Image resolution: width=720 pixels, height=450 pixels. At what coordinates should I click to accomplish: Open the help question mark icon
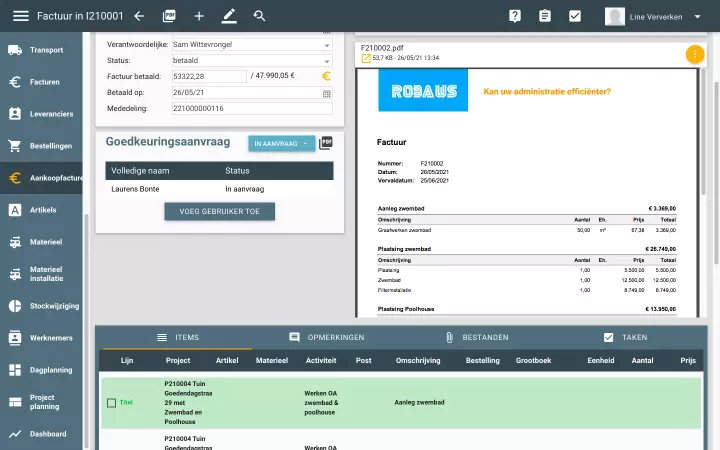(x=515, y=16)
